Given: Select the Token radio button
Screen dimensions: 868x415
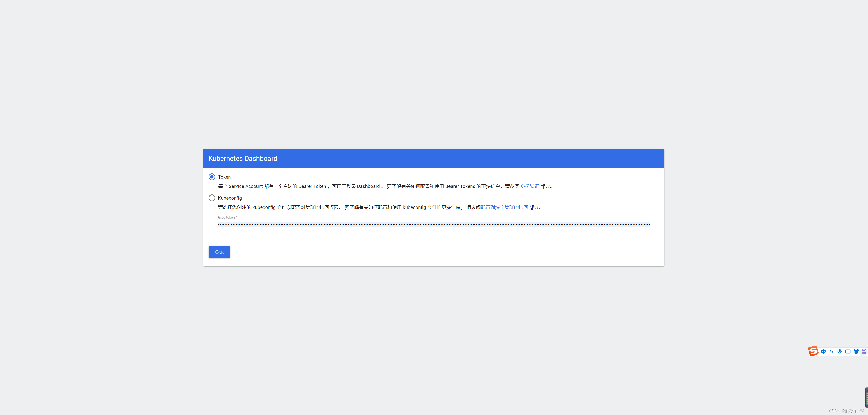Looking at the screenshot, I should (x=212, y=177).
